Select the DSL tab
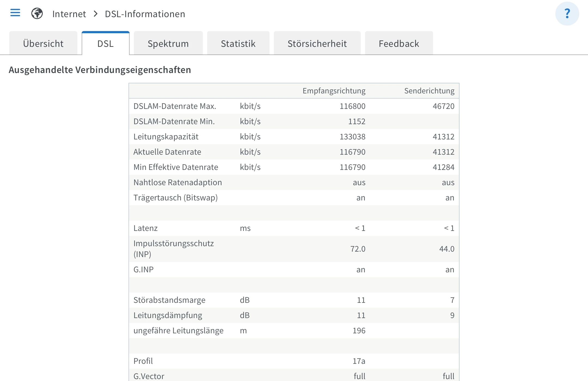The height and width of the screenshot is (381, 588). coord(105,44)
